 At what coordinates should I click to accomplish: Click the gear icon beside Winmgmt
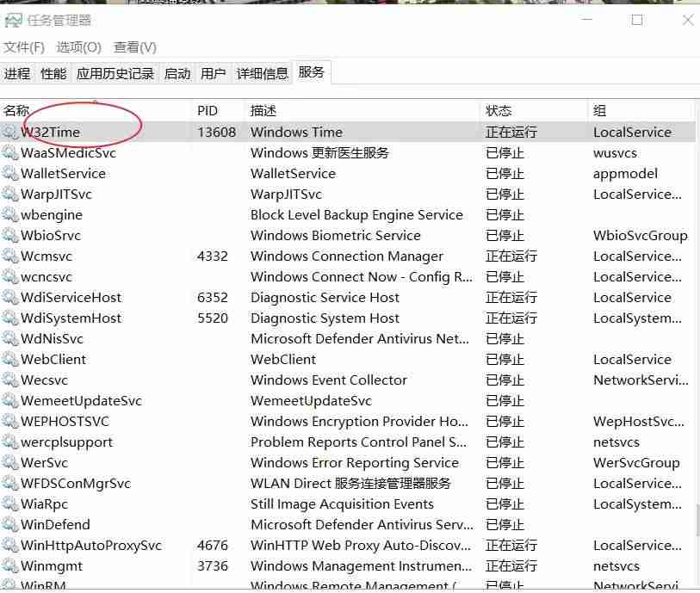pyautogui.click(x=9, y=565)
